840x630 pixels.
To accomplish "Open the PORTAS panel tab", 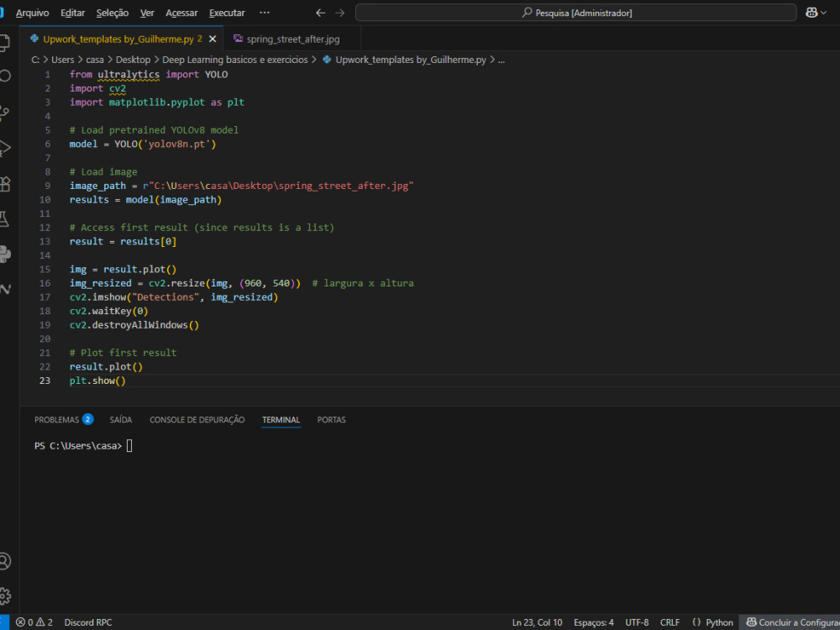I will (x=332, y=419).
